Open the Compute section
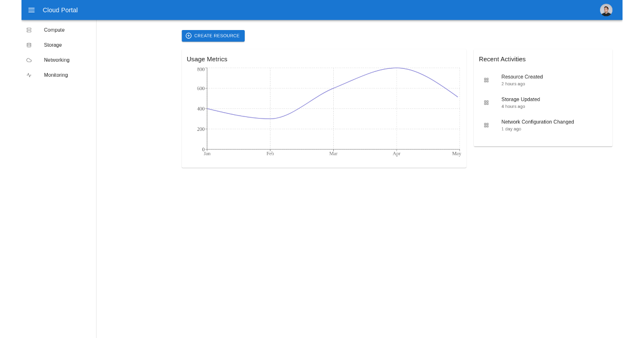The height and width of the screenshot is (338, 644). point(54,30)
